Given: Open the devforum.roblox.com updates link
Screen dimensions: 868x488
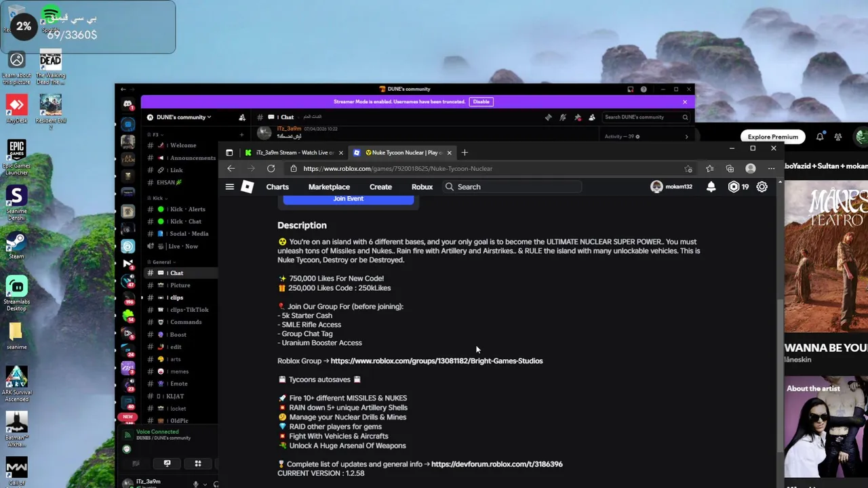Looking at the screenshot, I should pos(497,464).
